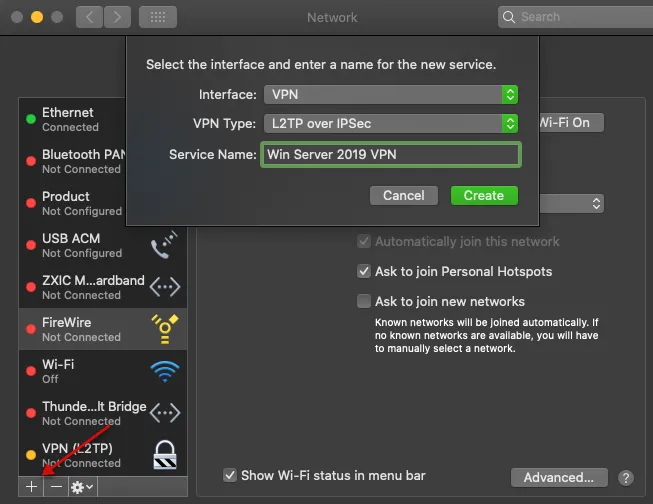Screen dimensions: 653x504
Task: Select Bluetooth PAN service
Action: coord(72,161)
